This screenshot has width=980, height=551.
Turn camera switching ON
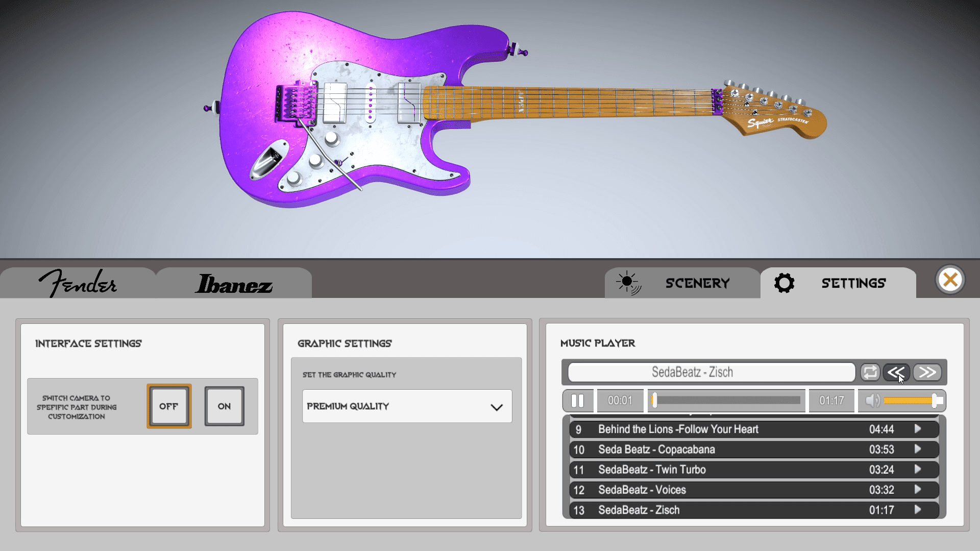pos(224,406)
